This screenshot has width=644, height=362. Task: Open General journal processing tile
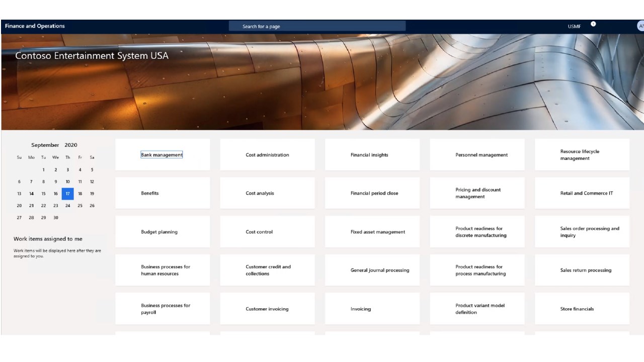tap(372, 270)
